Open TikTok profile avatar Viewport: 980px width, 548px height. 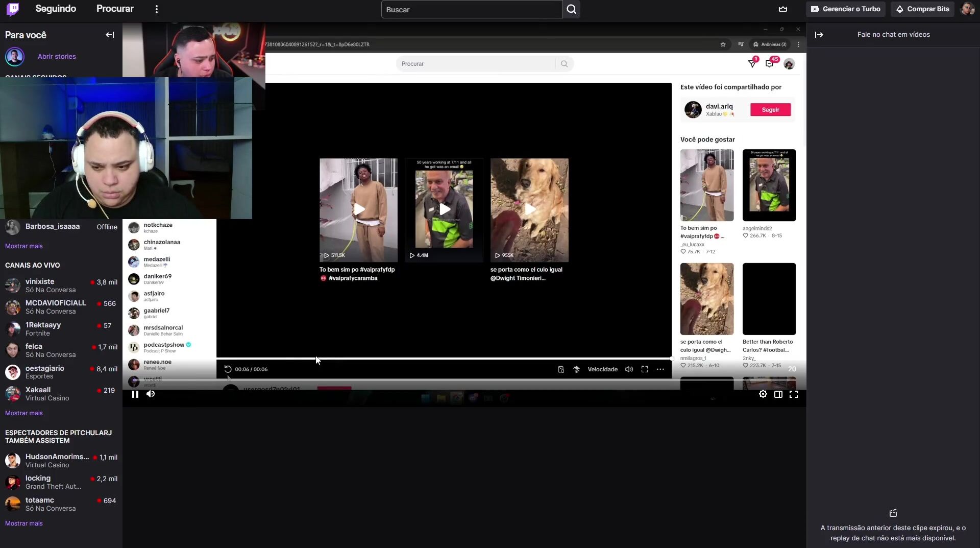click(x=789, y=64)
